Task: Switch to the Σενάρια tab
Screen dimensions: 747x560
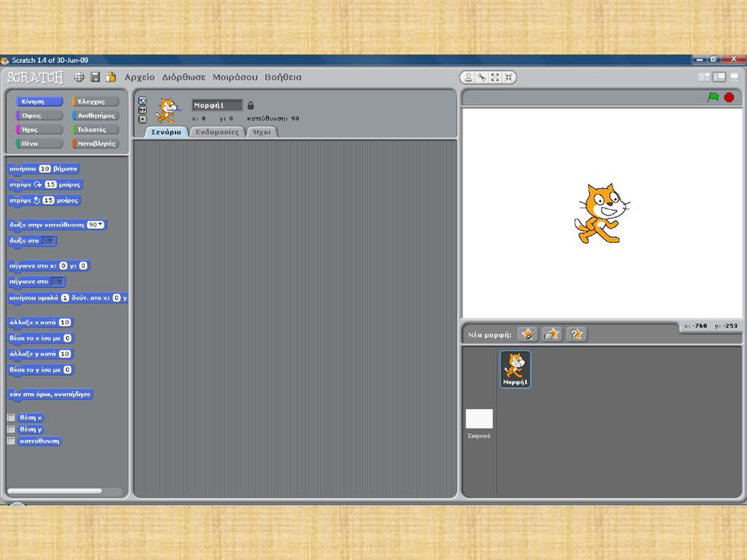Action: click(x=167, y=132)
